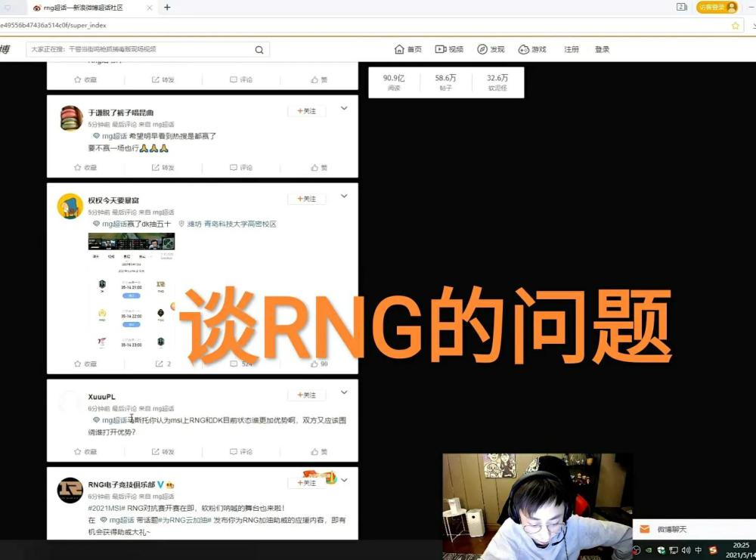Focus the Weibo search input field
Image resolution: width=756 pixels, height=560 pixels.
pos(140,49)
